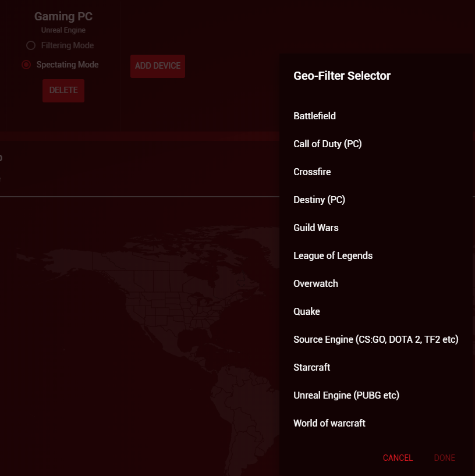The image size is (475, 476).
Task: Choose Guild Wars from the list
Action: pos(316,228)
